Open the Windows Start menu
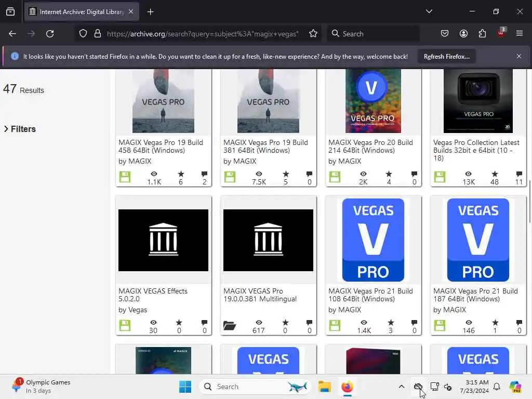This screenshot has width=532, height=399. (x=185, y=387)
